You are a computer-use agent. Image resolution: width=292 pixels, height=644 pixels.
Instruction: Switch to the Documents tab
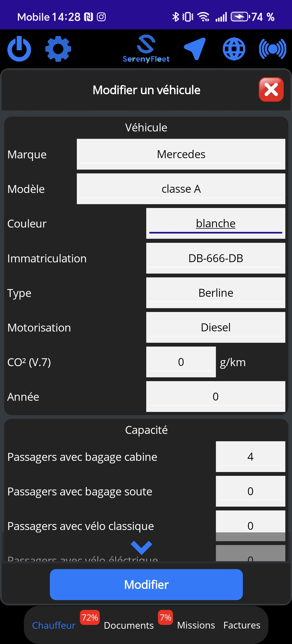coord(129,625)
